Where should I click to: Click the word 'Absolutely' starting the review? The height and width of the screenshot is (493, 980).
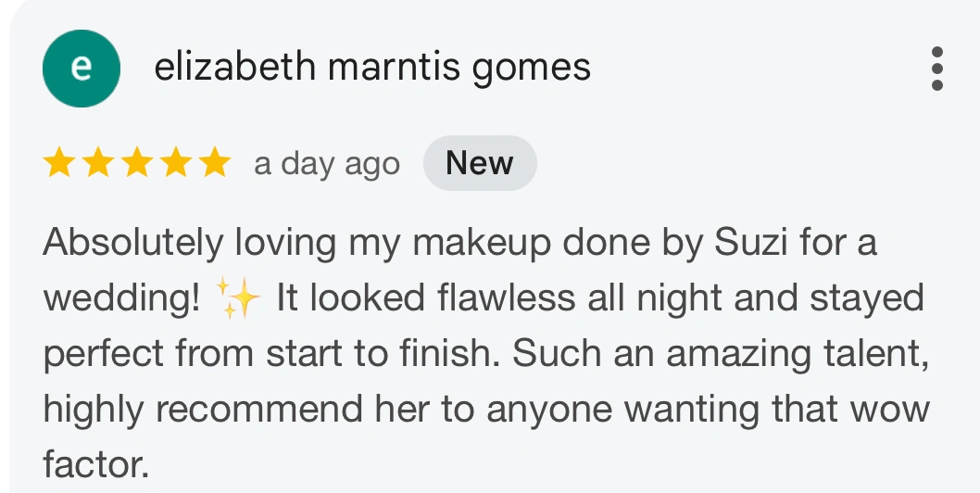click(x=133, y=243)
